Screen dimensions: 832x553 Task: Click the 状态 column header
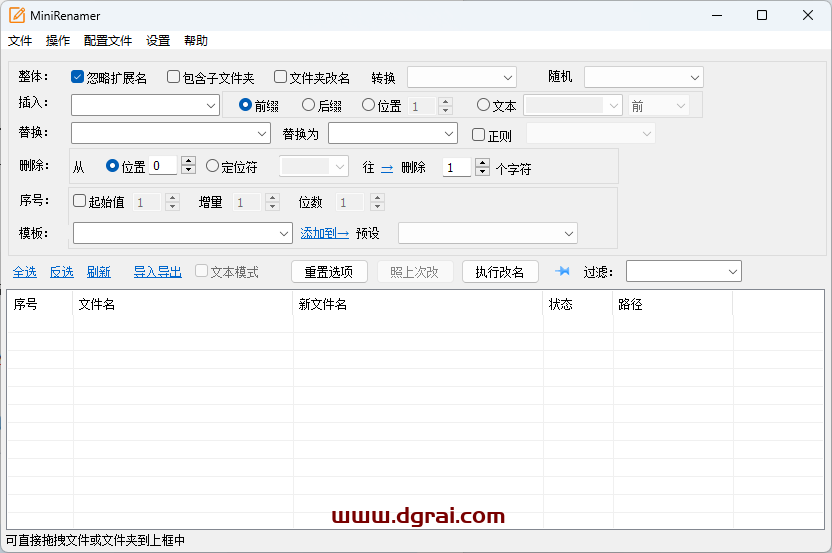(x=578, y=304)
